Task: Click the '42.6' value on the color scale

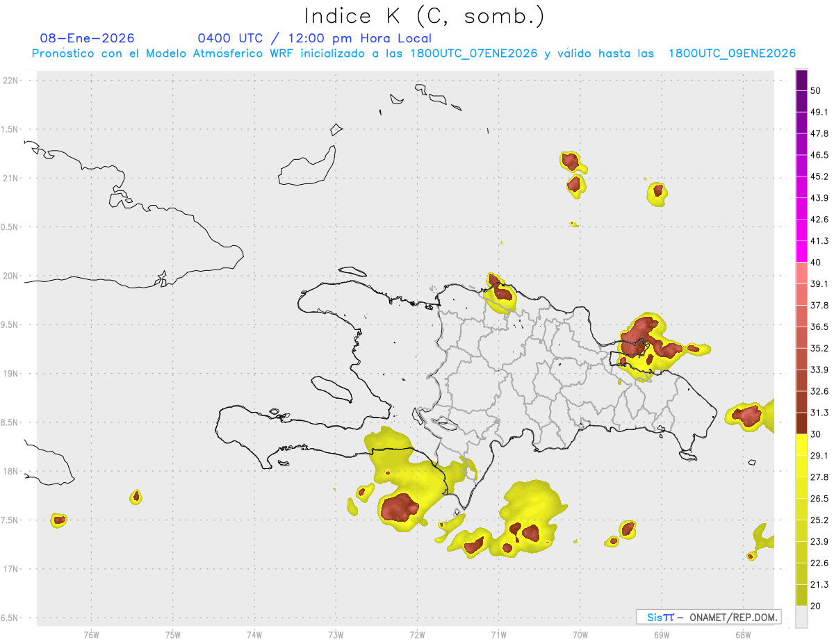Action: 820,220
